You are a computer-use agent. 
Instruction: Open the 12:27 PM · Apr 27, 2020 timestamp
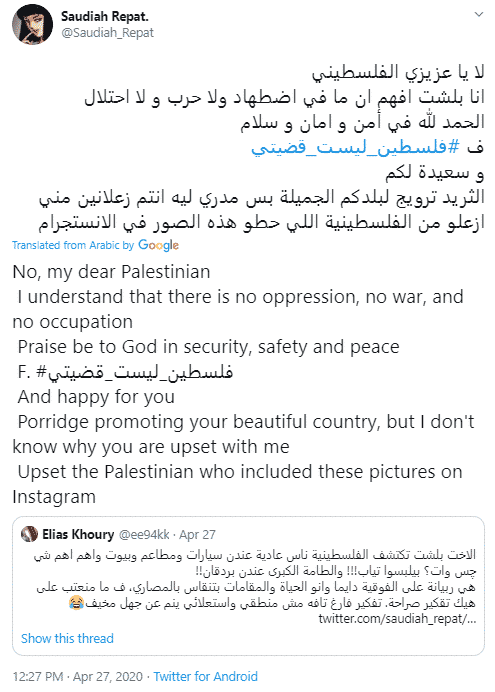pos(78,677)
